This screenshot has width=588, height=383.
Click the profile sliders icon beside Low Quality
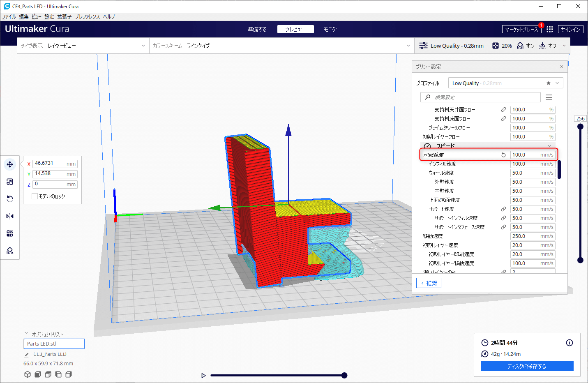pos(423,46)
